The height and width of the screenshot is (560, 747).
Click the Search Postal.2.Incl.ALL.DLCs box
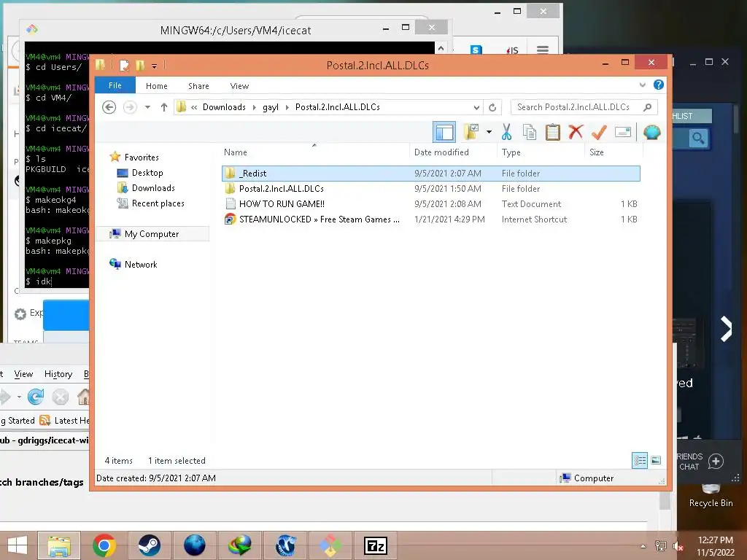[584, 107]
